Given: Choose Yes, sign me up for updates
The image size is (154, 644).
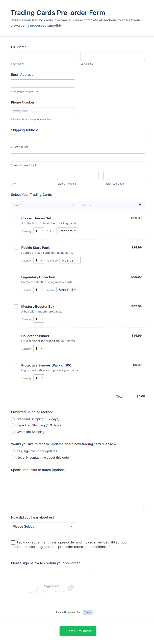Looking at the screenshot, I should click(x=13, y=451).
